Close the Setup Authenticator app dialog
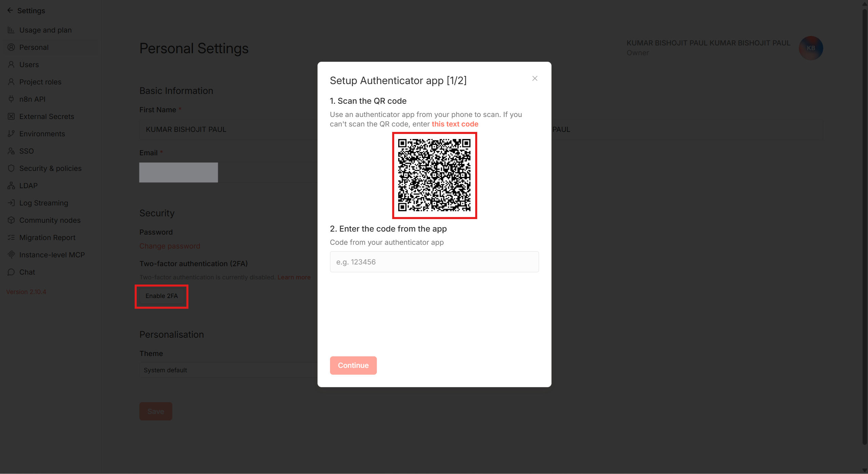The width and height of the screenshot is (868, 474). [x=535, y=78]
